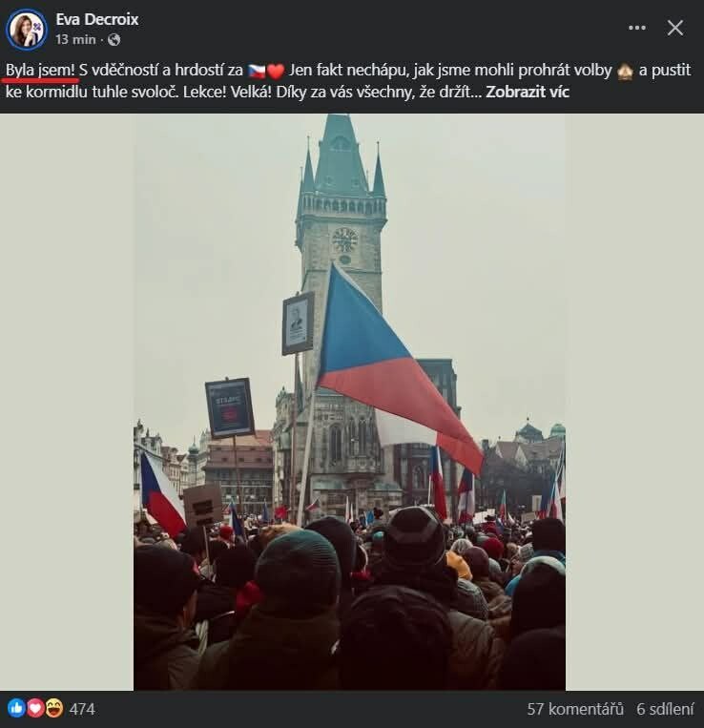Open Eva Decroix author name link
This screenshot has height=728, width=704.
97,19
